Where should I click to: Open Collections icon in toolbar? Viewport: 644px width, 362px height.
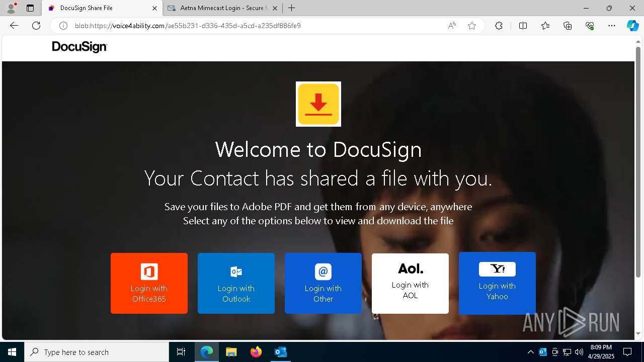click(568, 26)
